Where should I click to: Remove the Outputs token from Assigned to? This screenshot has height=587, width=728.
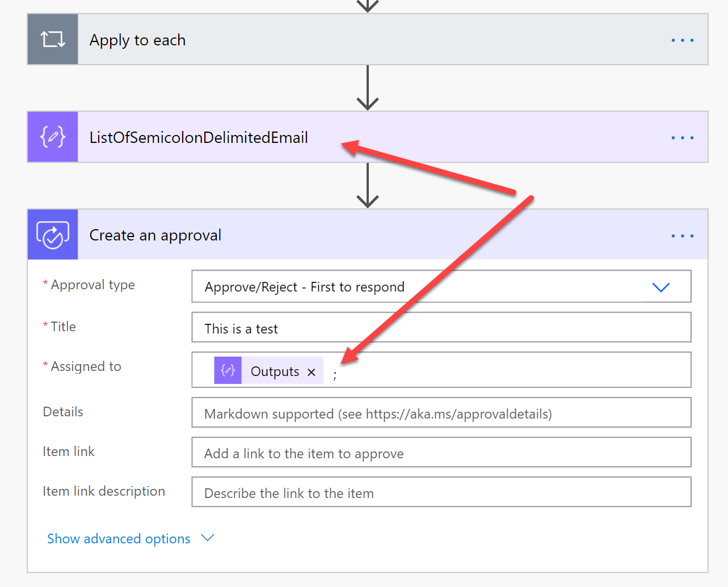click(312, 372)
